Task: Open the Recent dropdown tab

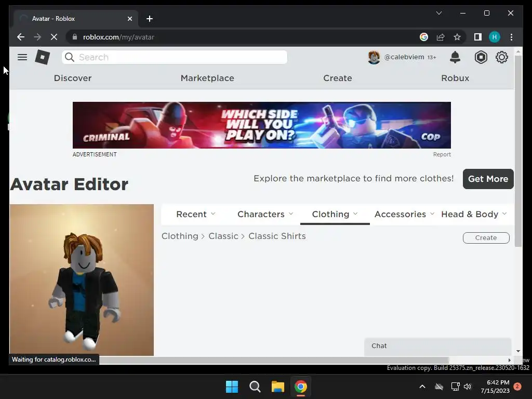Action: click(x=196, y=215)
